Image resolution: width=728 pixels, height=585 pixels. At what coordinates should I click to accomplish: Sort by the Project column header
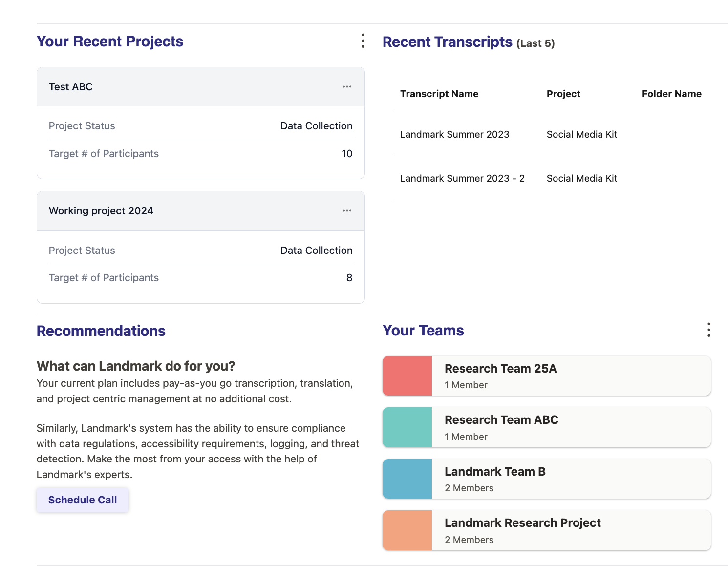[563, 94]
